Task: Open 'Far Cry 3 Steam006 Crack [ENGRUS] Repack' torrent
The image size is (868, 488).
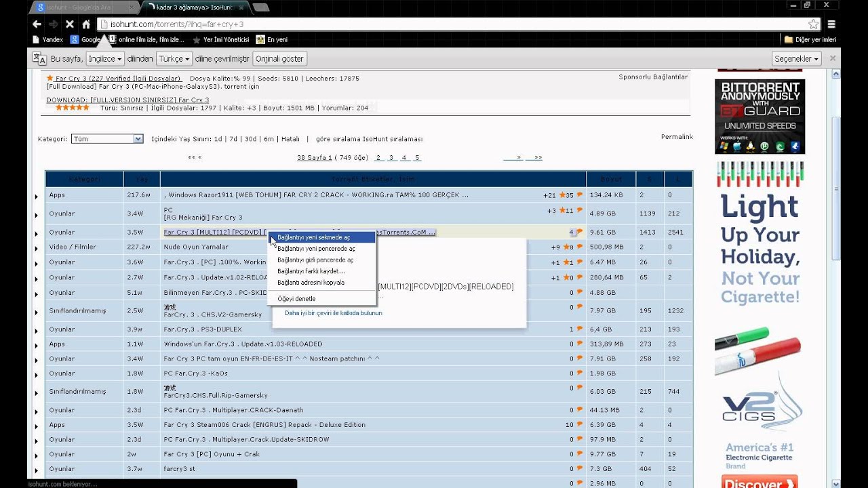Action: (264, 424)
